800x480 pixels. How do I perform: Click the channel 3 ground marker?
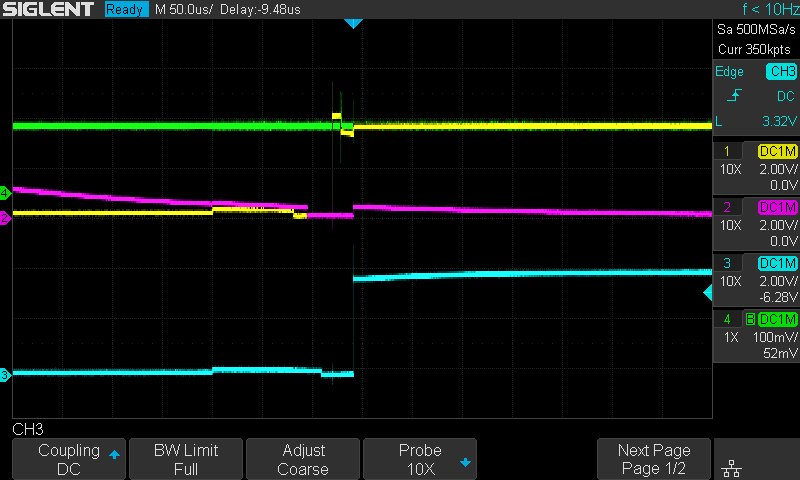5,375
